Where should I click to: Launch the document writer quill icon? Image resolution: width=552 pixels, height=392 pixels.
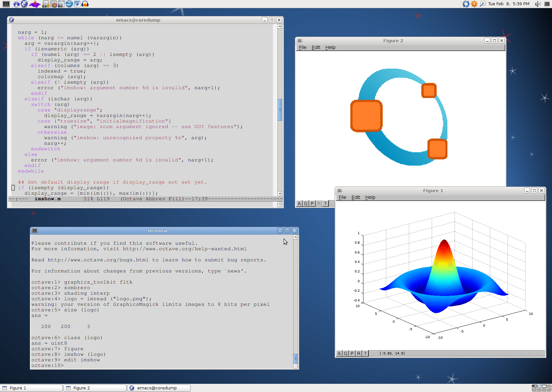pos(77,4)
